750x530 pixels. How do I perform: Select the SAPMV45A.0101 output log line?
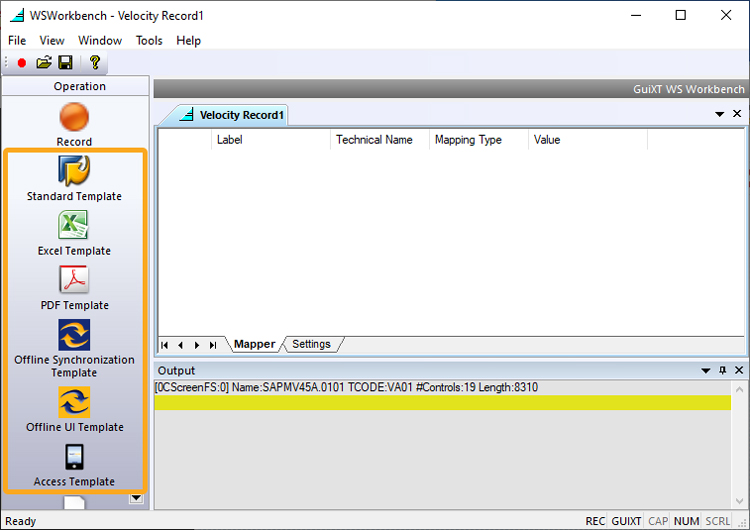coord(442,387)
